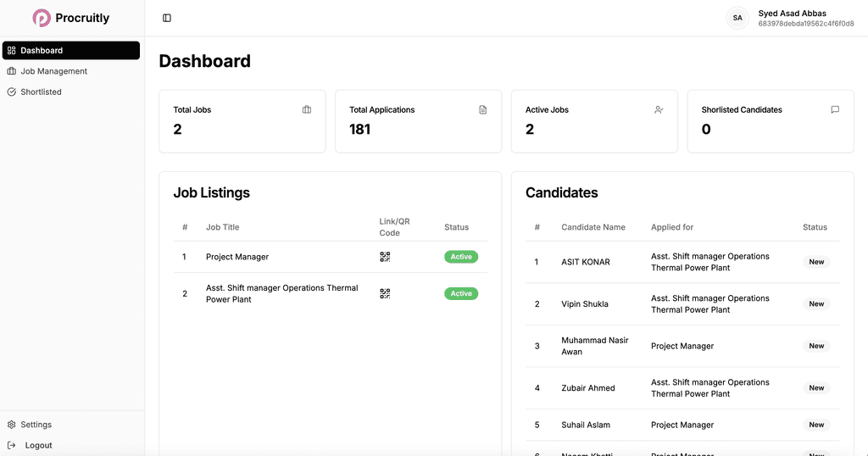Screen dimensions: 868x456
Task: Select Asst. Shift manager Operations job title
Action: 281,293
